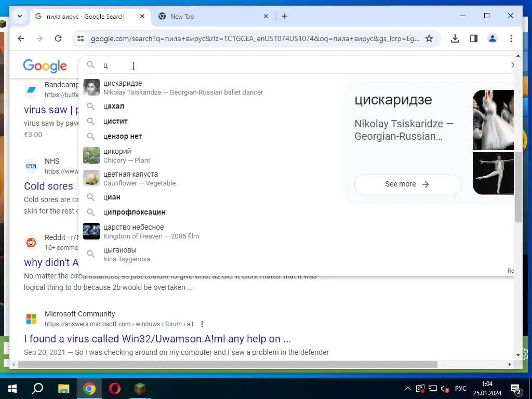This screenshot has height=399, width=532.
Task: Click the muted volume tray icon
Action: click(x=445, y=389)
